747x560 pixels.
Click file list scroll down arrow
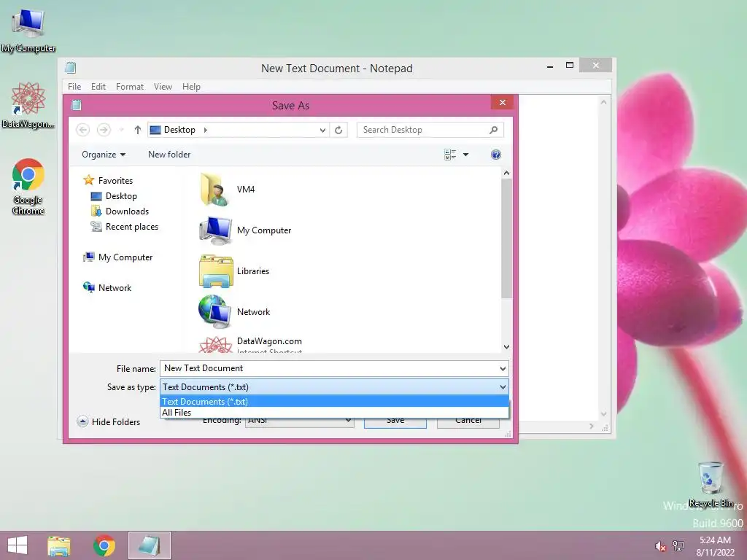506,347
